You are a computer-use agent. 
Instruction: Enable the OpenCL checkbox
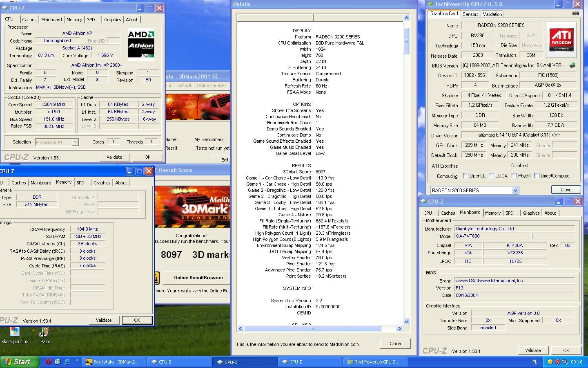pyautogui.click(x=465, y=176)
